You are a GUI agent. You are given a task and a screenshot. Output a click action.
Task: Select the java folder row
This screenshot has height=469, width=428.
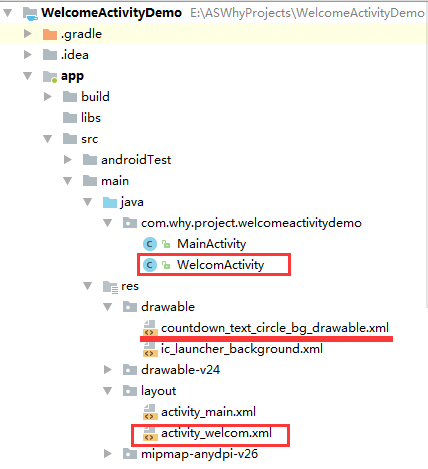point(214,202)
